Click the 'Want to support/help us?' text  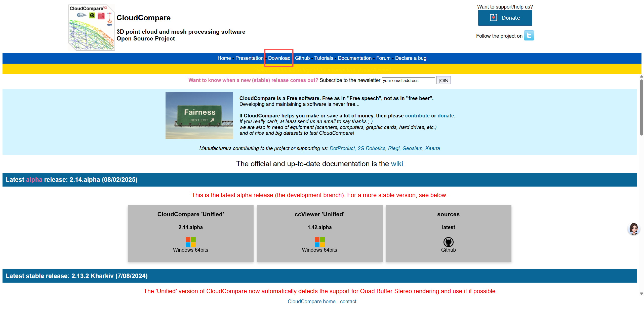[x=505, y=7]
